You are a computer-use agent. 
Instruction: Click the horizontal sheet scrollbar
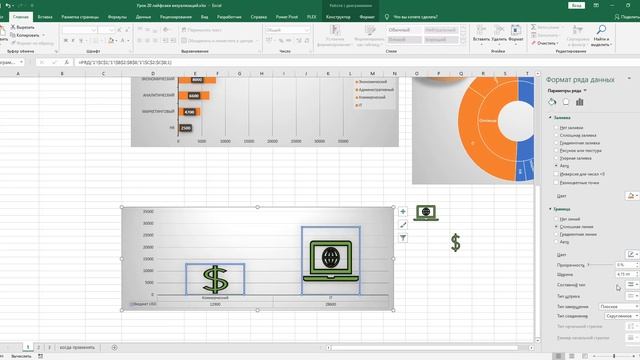[x=425, y=348]
